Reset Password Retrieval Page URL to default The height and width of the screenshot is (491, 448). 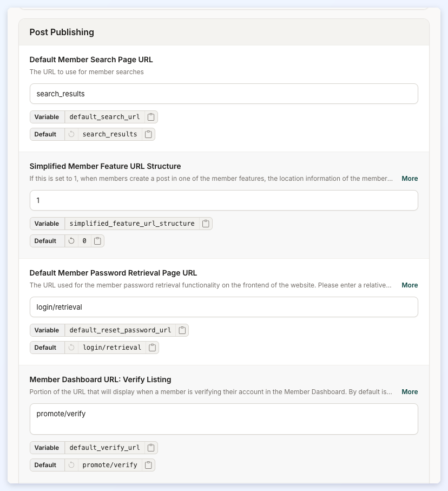[71, 347]
